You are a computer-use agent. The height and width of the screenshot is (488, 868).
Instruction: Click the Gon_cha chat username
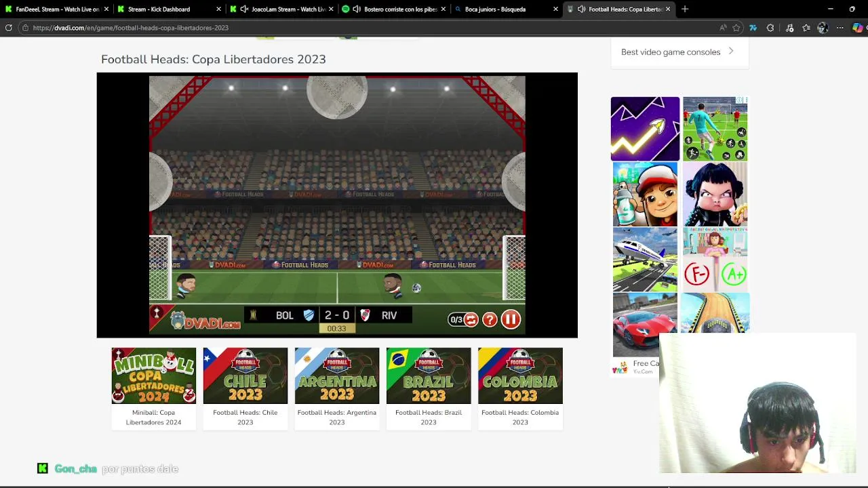[76, 468]
